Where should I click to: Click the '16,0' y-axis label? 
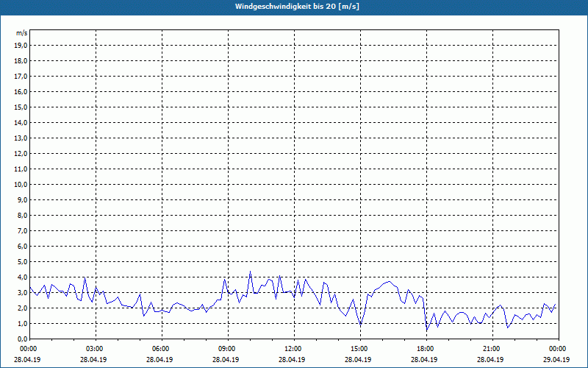(21, 91)
